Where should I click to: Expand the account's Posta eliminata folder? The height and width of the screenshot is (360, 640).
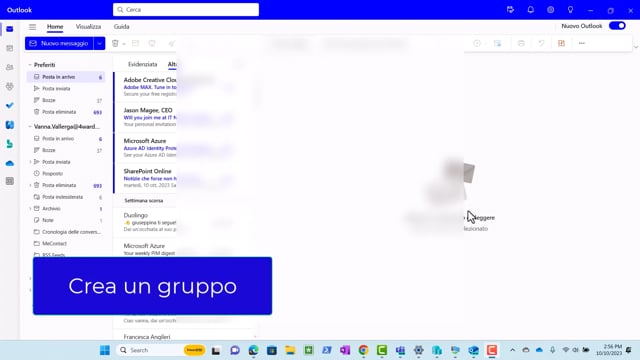coord(30,185)
